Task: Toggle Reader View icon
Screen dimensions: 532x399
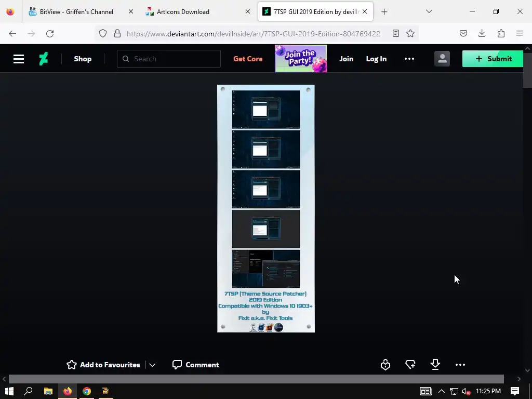Action: pos(395,33)
